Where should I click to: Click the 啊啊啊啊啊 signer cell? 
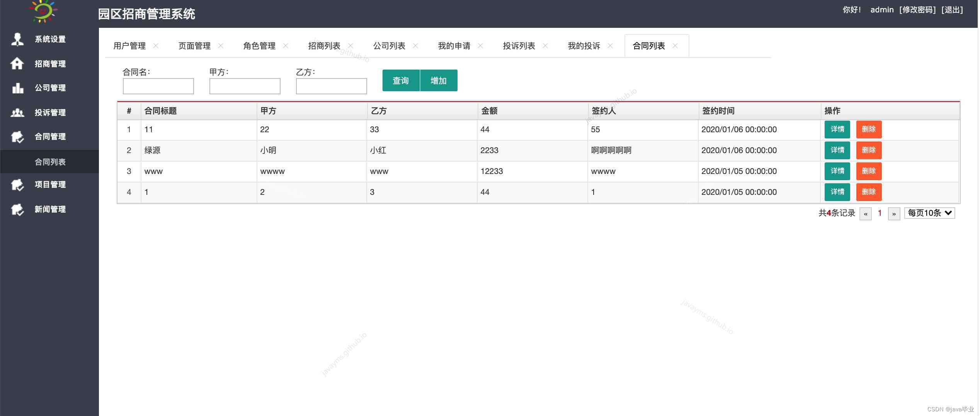coord(643,150)
